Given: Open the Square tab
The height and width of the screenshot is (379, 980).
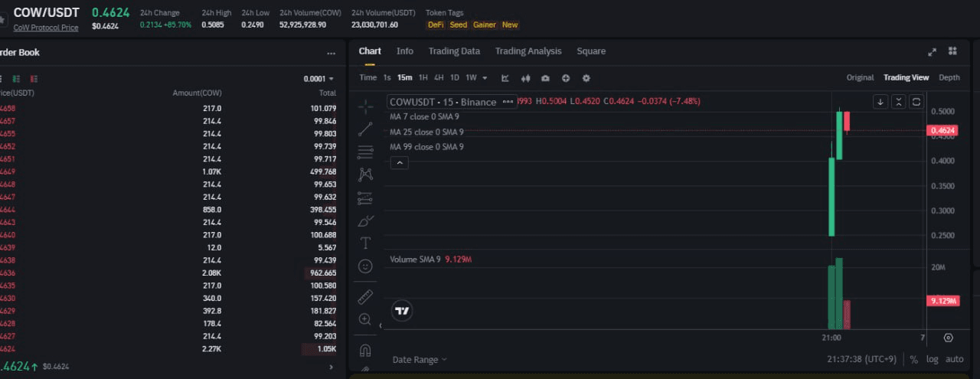Looking at the screenshot, I should click(x=591, y=51).
